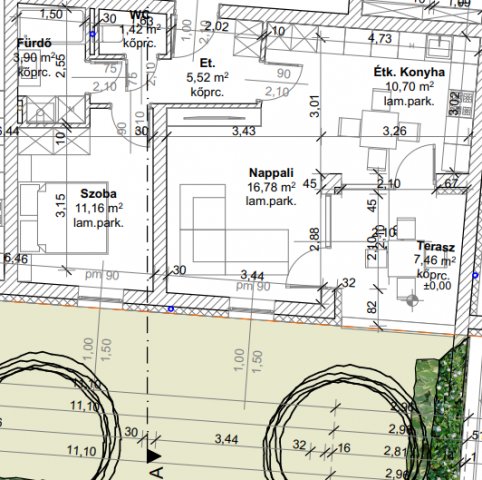
Task: Select the blue point on bottom wall
Action: point(171,309)
